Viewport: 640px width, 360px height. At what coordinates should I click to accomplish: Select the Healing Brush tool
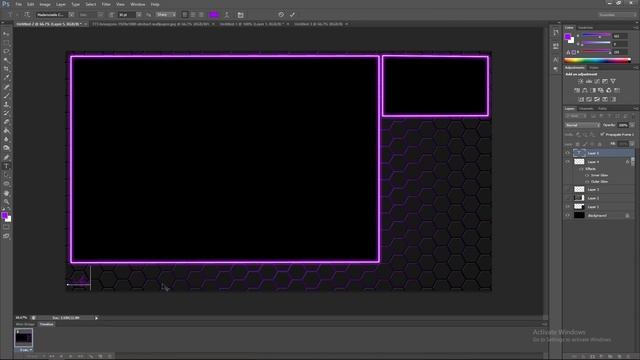coord(6,87)
